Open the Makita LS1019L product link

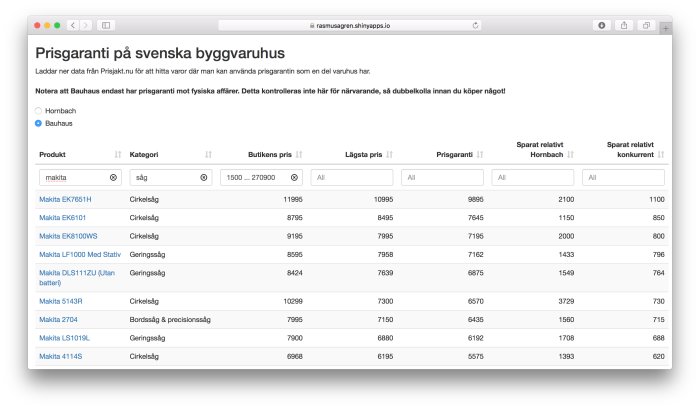pos(64,338)
